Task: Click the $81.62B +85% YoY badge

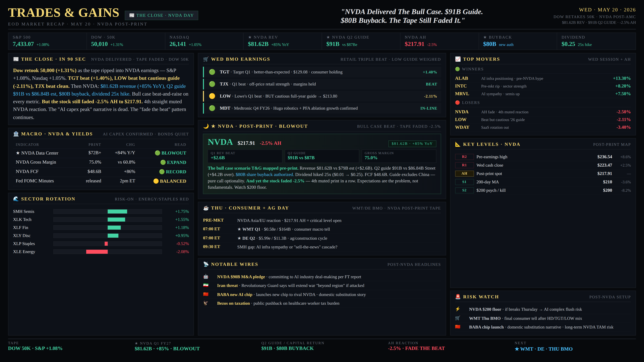Action: coord(412,144)
